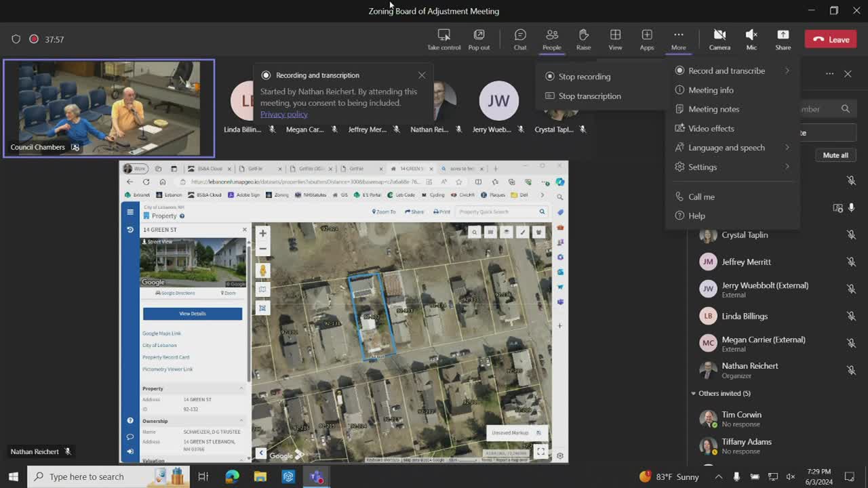
Task: Open the Apps icon in toolbar
Action: point(647,39)
